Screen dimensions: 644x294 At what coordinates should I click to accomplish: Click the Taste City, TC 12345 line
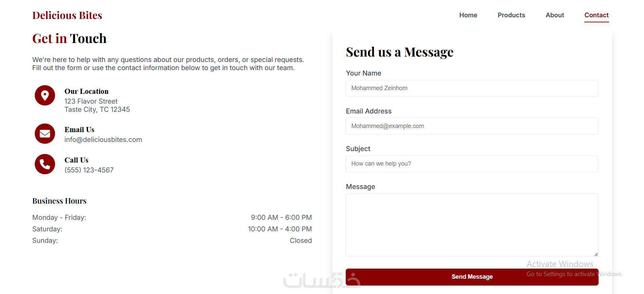coord(97,109)
